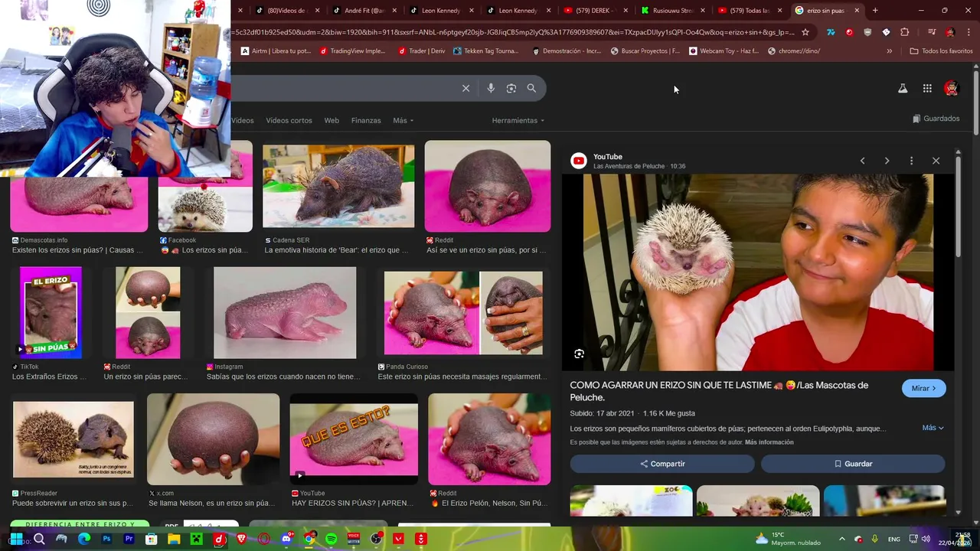Image resolution: width=980 pixels, height=551 pixels.
Task: Open Google Labs flask icon
Action: [x=903, y=88]
